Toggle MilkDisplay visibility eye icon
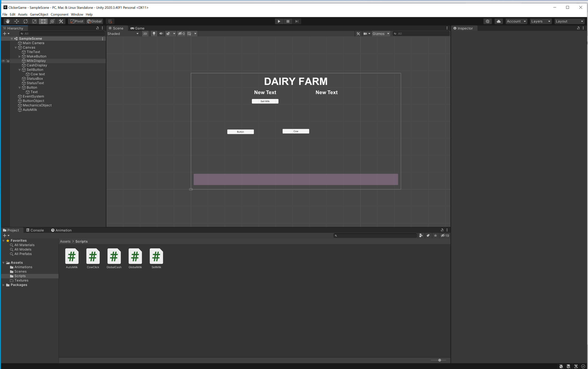588x369 pixels. [4, 61]
